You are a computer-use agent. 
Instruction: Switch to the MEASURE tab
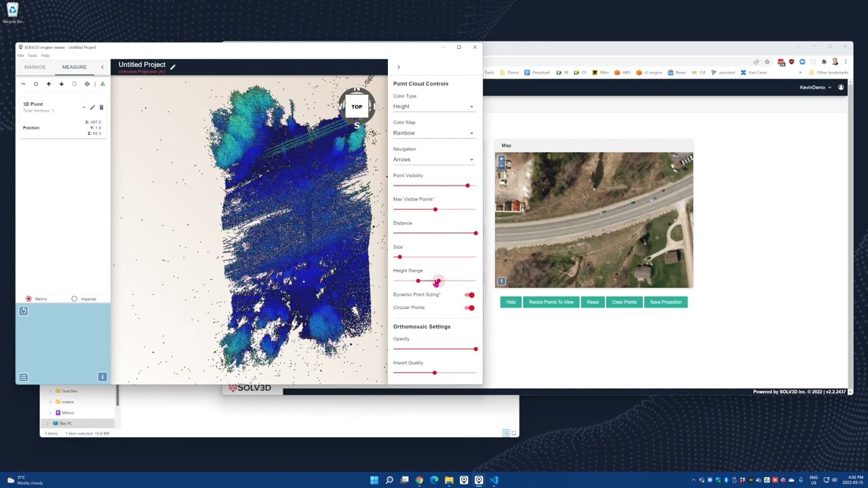pos(74,67)
